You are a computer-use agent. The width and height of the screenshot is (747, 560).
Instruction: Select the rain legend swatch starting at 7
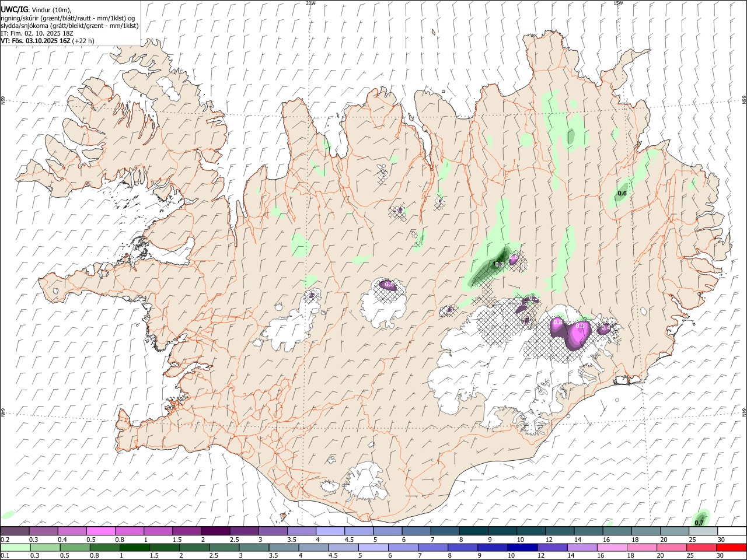tap(433, 548)
